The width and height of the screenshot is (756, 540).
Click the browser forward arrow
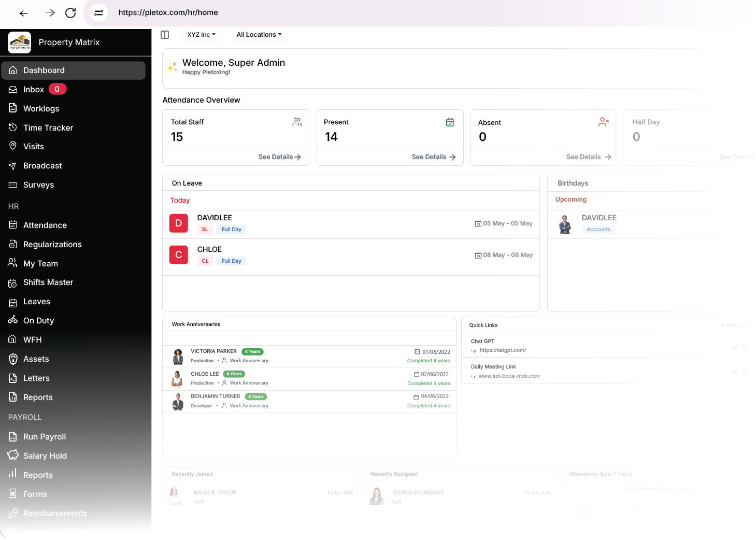click(50, 13)
